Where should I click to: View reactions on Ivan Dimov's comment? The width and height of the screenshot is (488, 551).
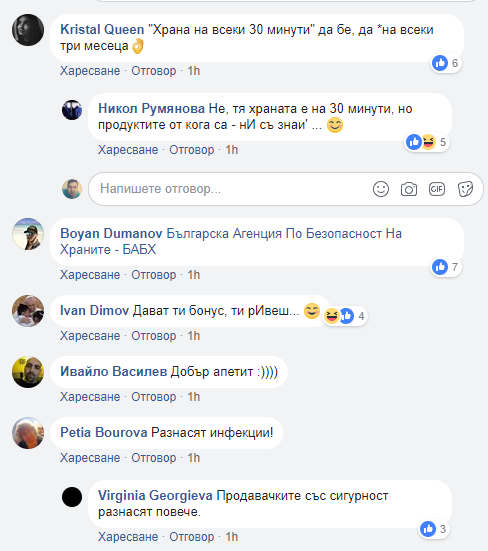click(345, 316)
